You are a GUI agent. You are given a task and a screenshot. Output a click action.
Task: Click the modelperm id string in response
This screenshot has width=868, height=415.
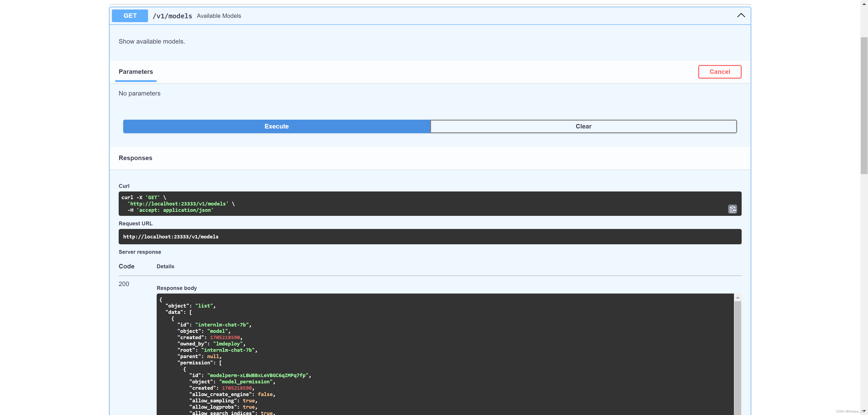258,375
